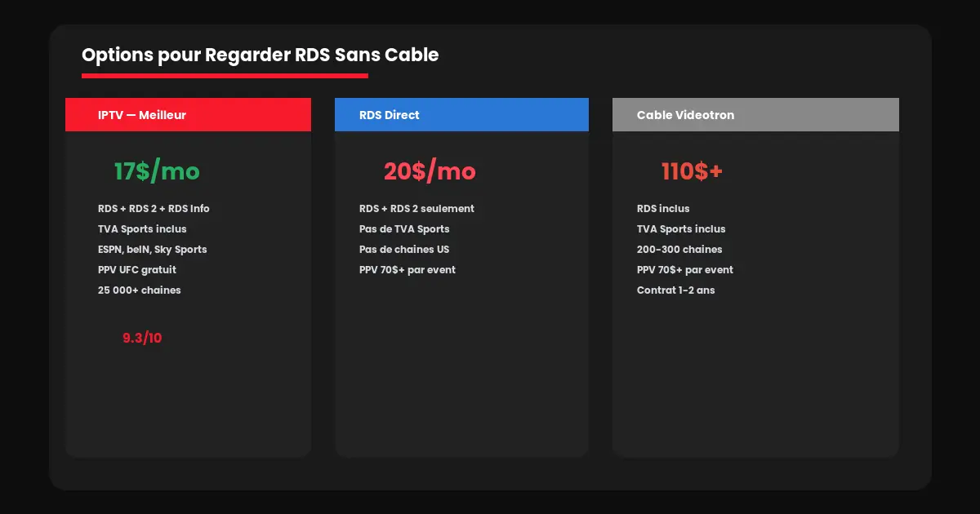
Task: Click '25 000+ chaines' line
Action: tap(140, 290)
